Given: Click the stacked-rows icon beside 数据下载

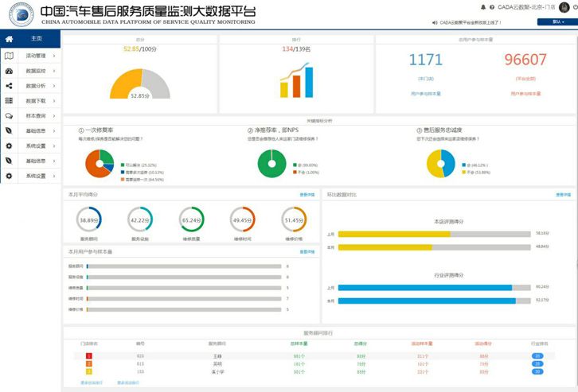Looking at the screenshot, I should 10,100.
